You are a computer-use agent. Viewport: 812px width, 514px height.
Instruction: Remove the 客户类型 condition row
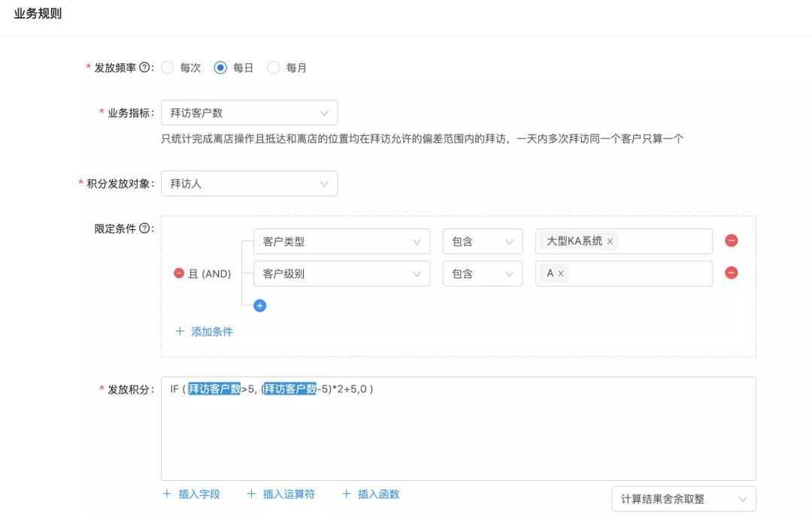[731, 240]
